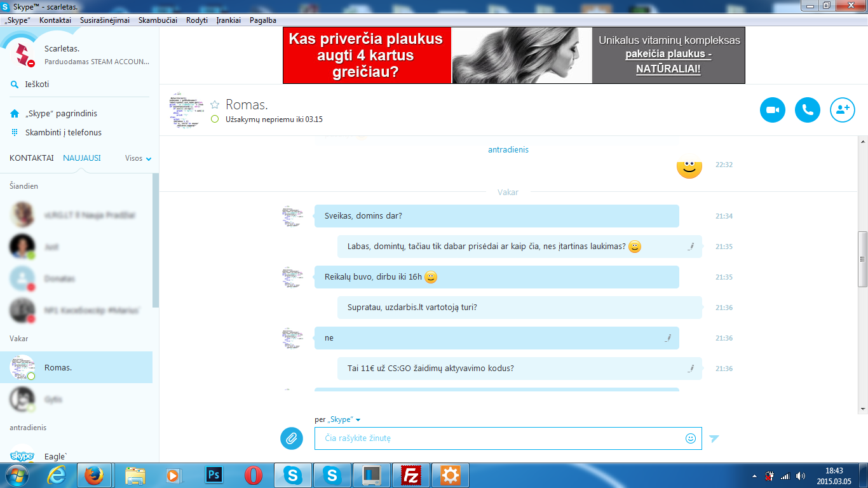Show hidden system tray icons
Image resolution: width=868 pixels, height=488 pixels.
coord(754,475)
